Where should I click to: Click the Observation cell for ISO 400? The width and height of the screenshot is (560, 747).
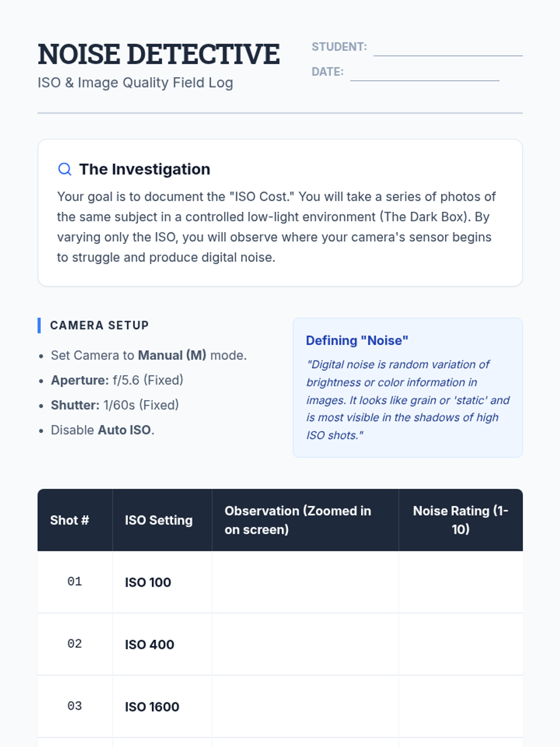[305, 644]
